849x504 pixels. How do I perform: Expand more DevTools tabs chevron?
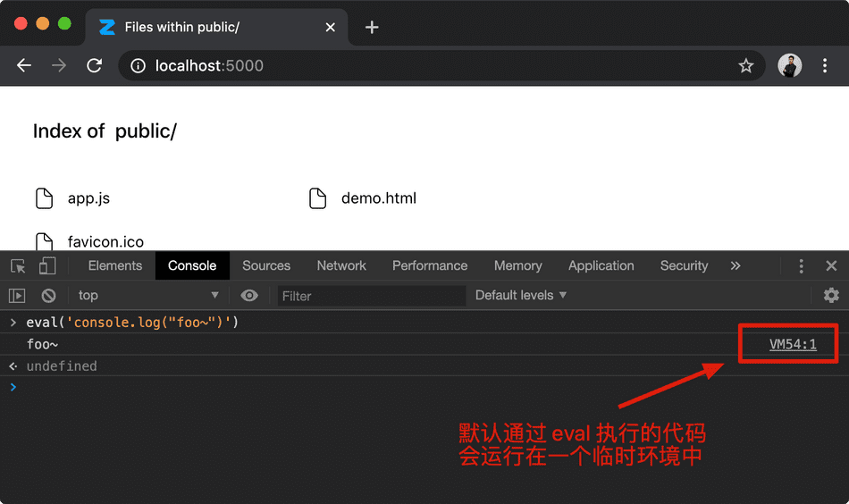pyautogui.click(x=736, y=266)
